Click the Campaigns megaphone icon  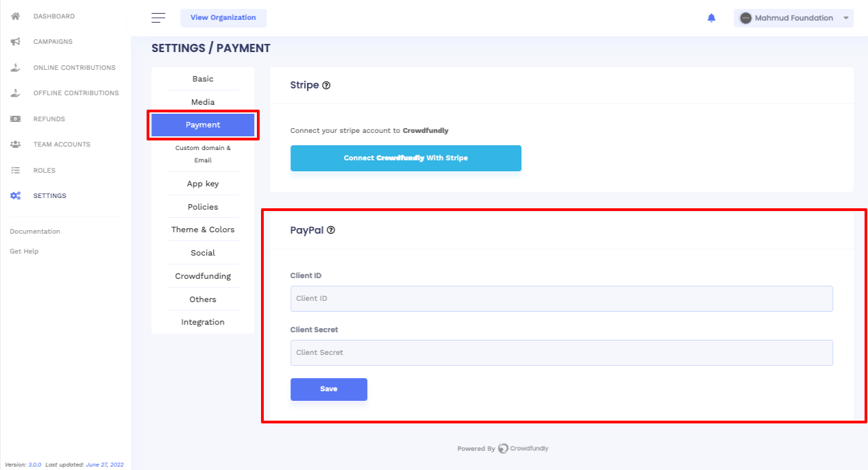click(15, 42)
